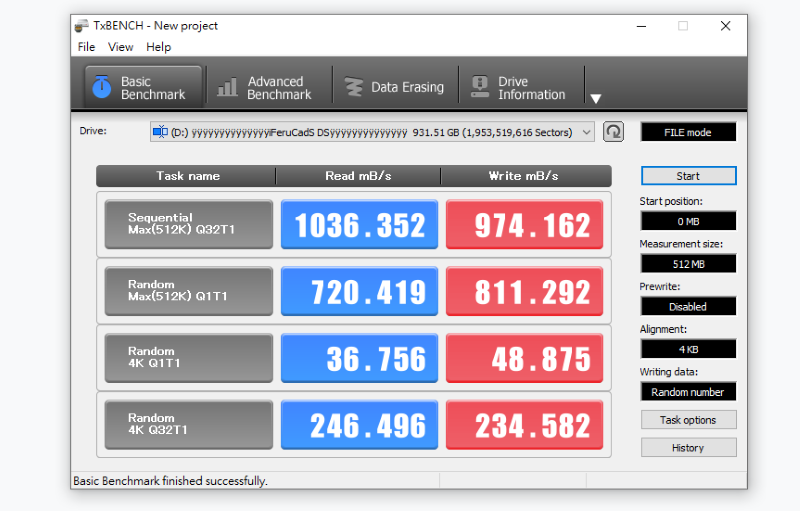Expand the toolbar overflow arrow

click(x=595, y=98)
